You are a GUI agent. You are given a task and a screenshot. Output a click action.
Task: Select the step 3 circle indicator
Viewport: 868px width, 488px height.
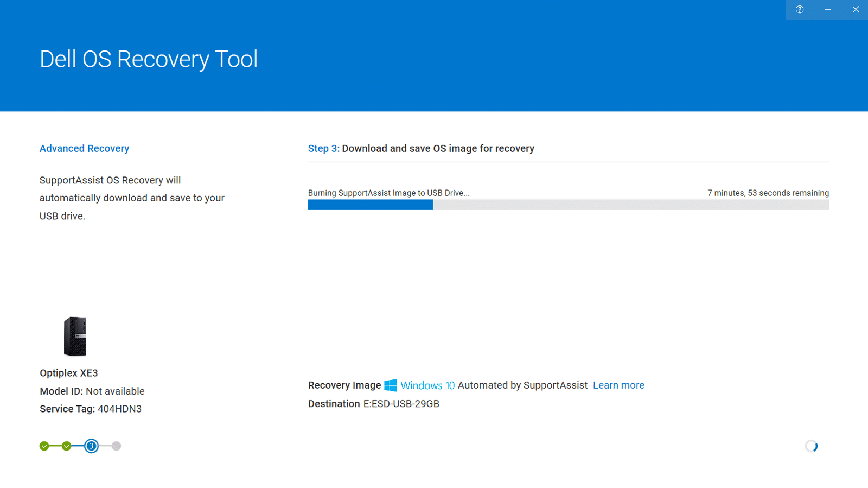91,446
